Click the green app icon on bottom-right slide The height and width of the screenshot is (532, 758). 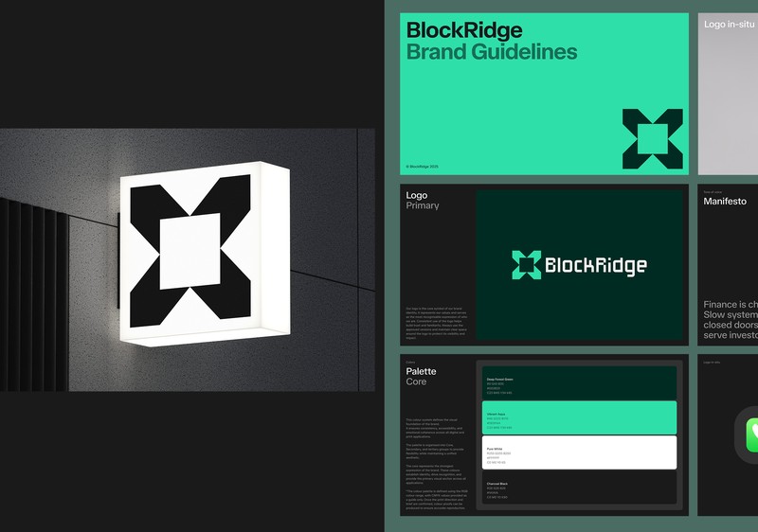coord(750,434)
